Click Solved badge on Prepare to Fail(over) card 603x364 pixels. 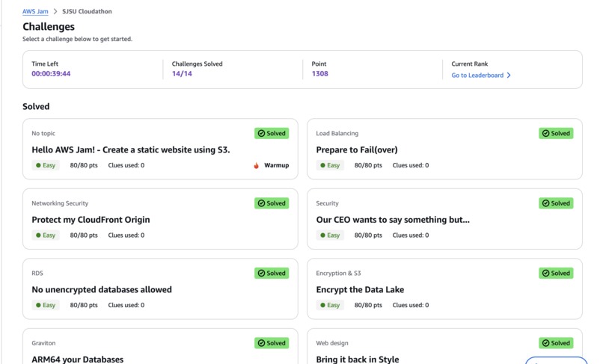(x=556, y=133)
